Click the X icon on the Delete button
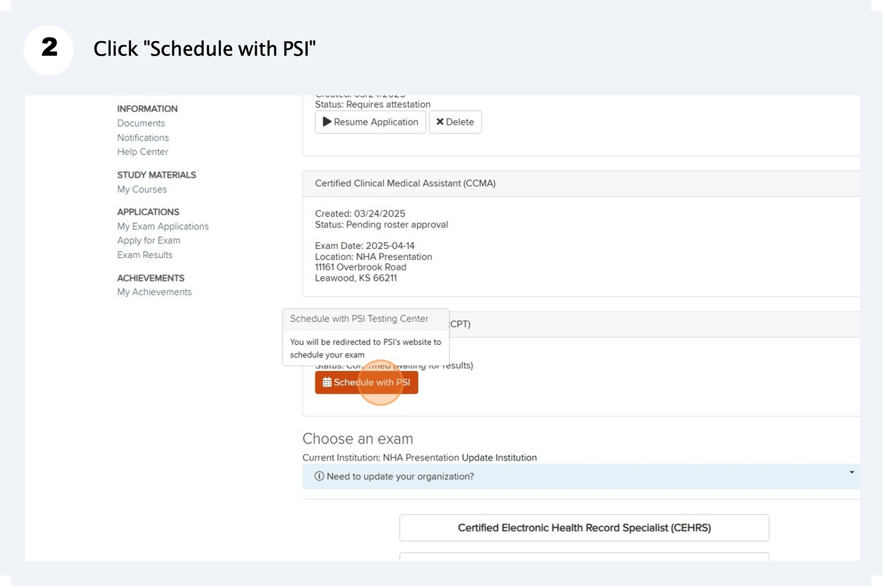885x588 pixels. 440,122
